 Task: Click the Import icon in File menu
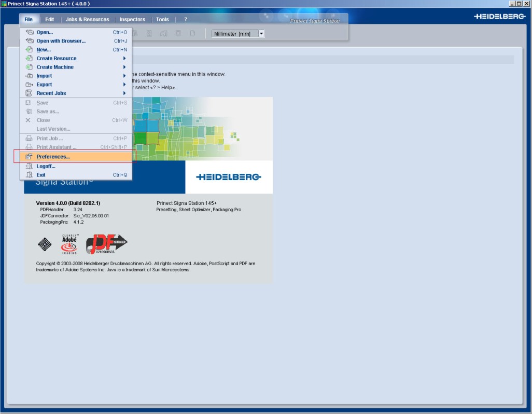[x=30, y=76]
